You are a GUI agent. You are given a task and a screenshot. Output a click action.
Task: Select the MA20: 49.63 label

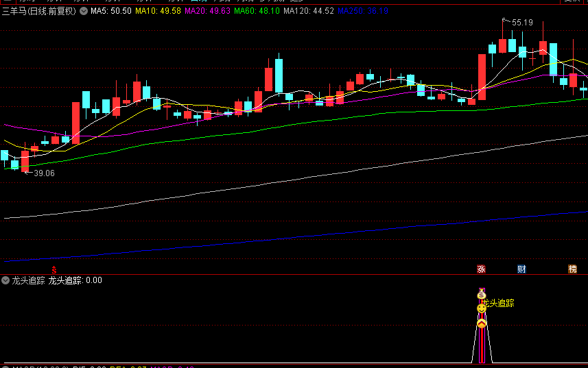[207, 11]
